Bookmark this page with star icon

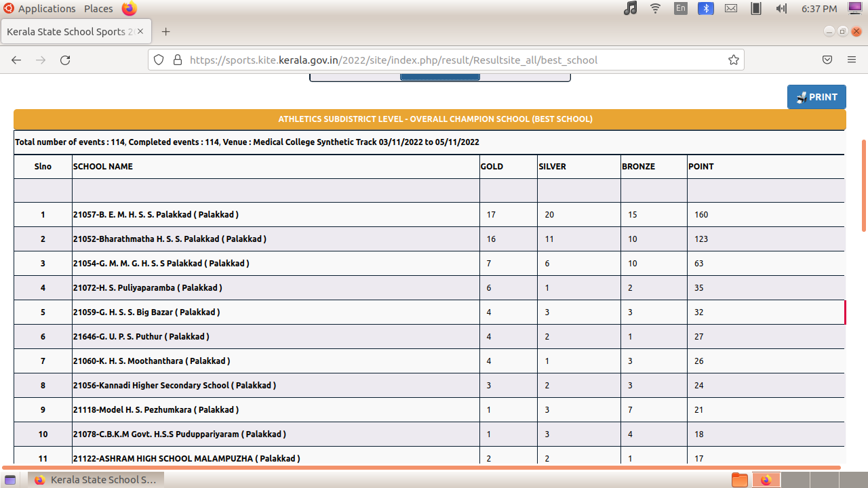(x=733, y=60)
